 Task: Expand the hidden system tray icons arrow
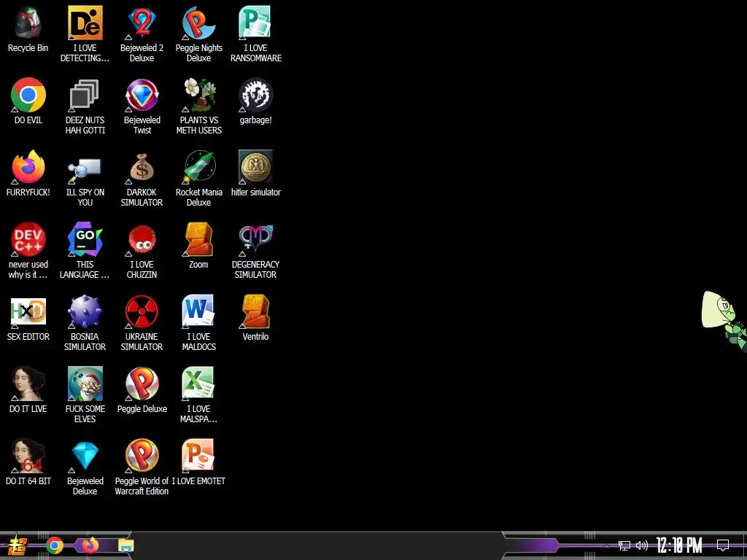[x=606, y=545]
